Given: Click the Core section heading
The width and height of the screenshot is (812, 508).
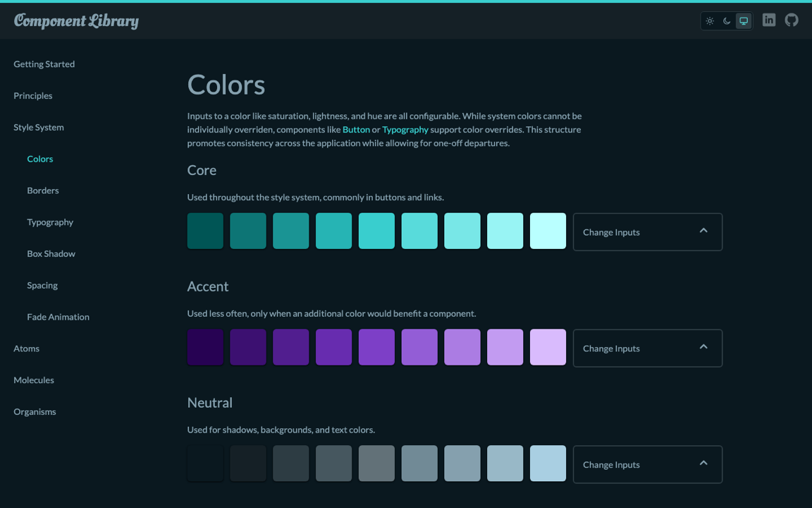Looking at the screenshot, I should pyautogui.click(x=202, y=170).
